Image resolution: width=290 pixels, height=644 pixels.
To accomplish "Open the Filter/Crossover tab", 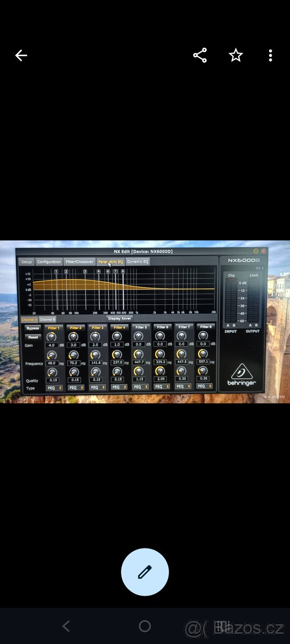I will pos(79,262).
